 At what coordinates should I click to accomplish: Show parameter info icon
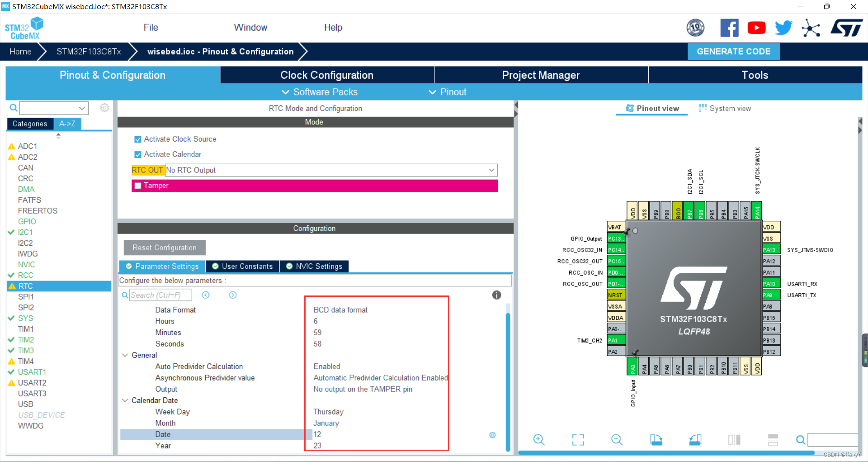pos(496,295)
